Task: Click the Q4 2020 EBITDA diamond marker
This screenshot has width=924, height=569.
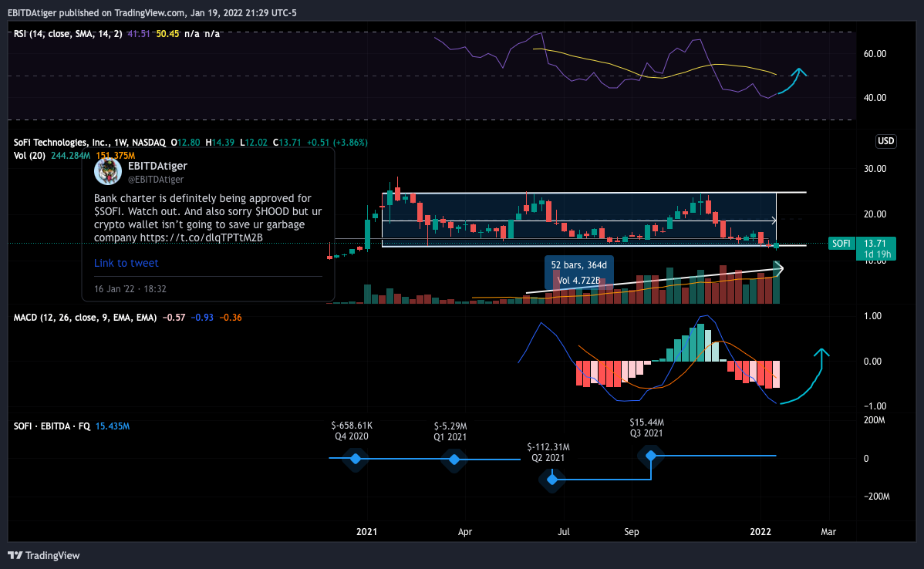Action: pos(356,458)
